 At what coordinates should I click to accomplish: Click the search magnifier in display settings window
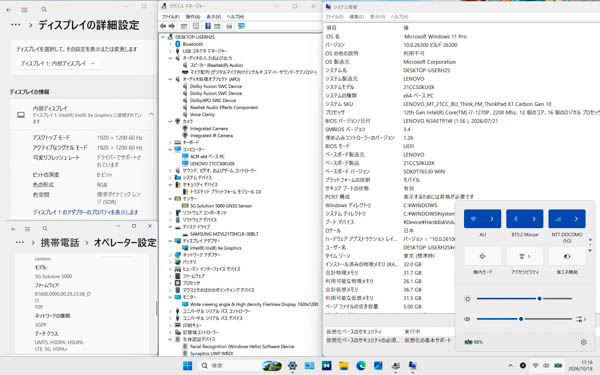[44, 10]
